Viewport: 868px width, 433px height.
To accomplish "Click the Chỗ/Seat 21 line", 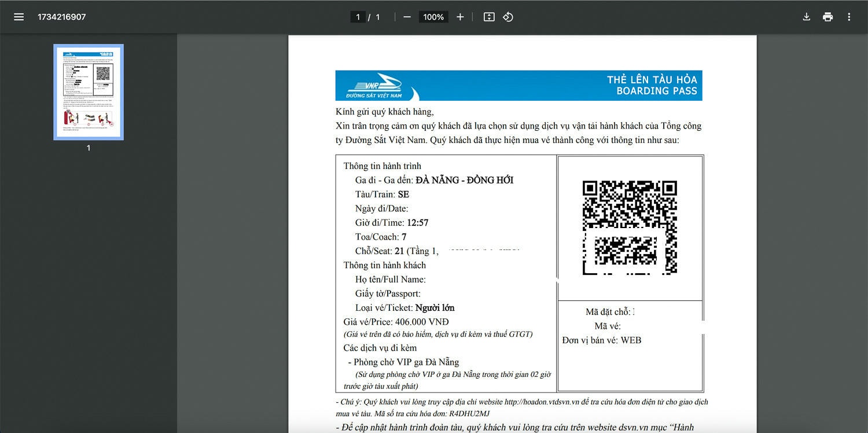I will (396, 251).
